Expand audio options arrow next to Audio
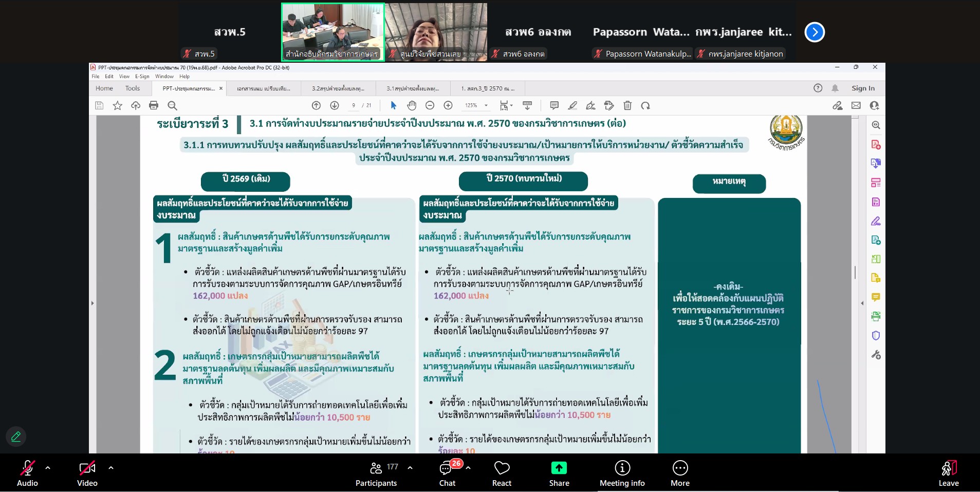980x492 pixels. (48, 468)
